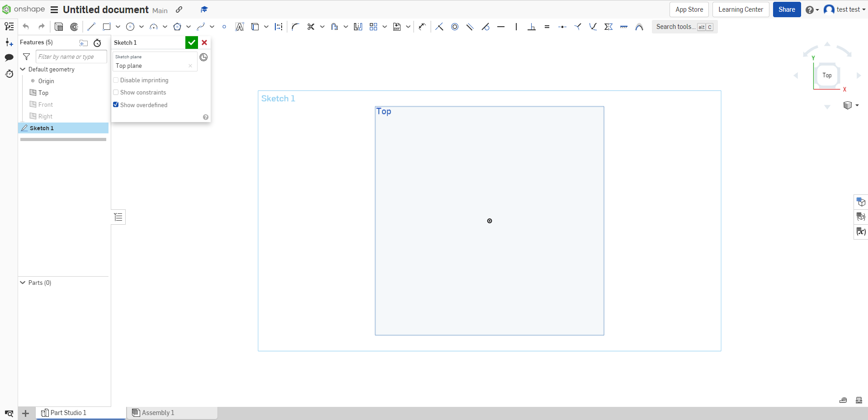Image resolution: width=868 pixels, height=420 pixels.
Task: Open the Learning Center
Action: (741, 9)
